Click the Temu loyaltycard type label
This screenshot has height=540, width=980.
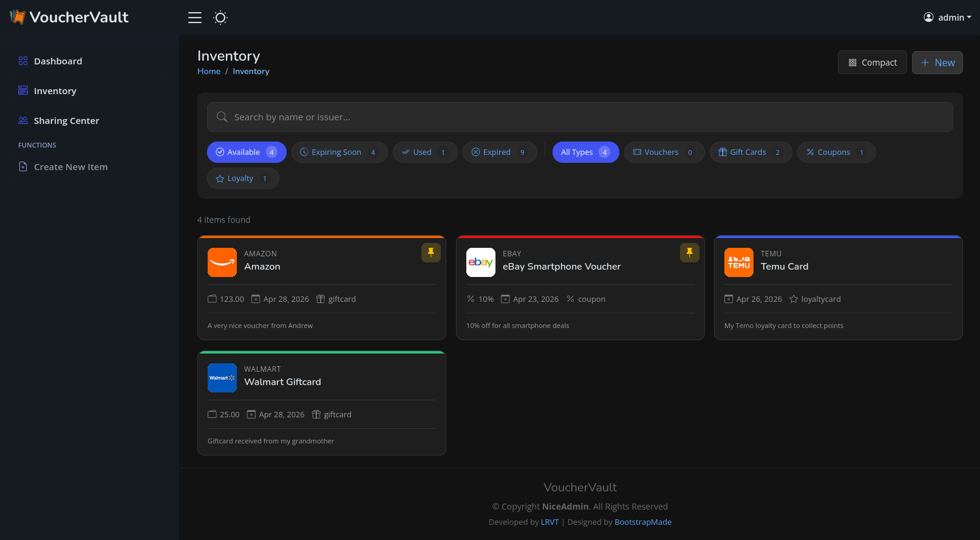point(821,299)
